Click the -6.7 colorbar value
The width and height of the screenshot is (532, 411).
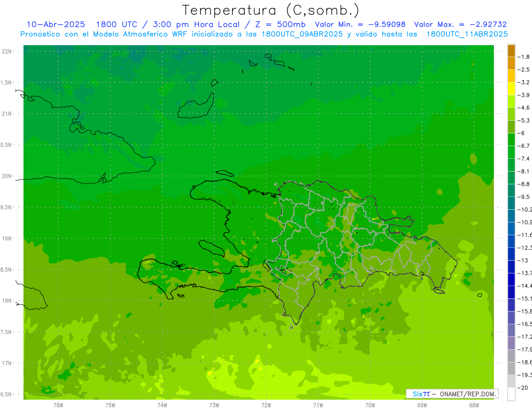524,146
